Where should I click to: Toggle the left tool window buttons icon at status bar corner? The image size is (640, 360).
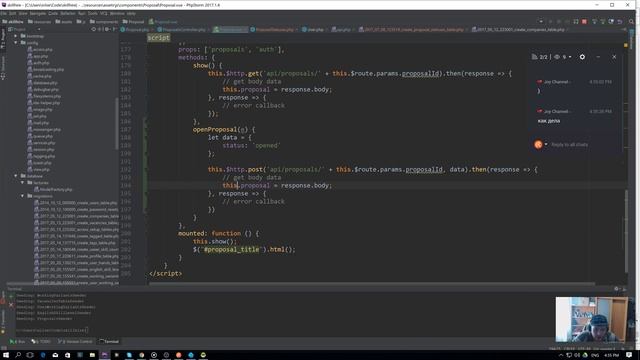(x=4, y=348)
